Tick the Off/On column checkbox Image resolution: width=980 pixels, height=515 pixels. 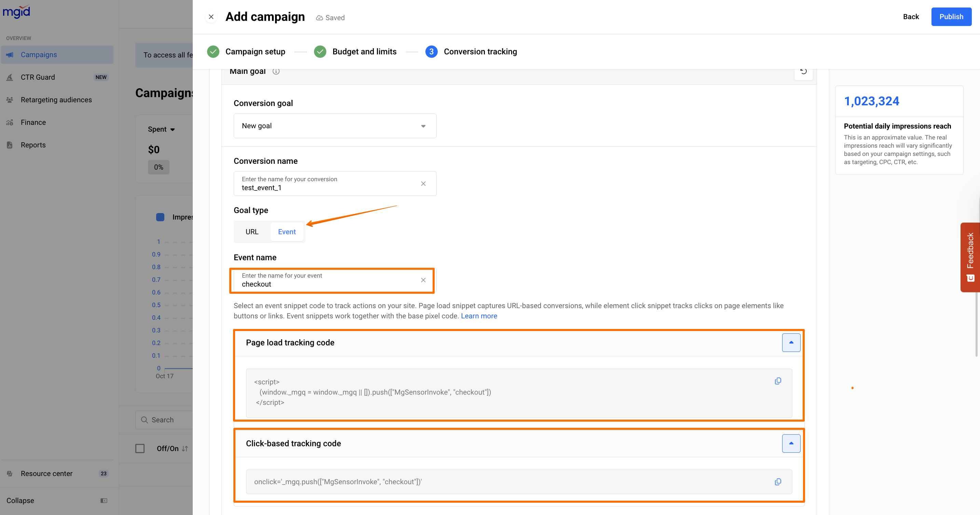(x=140, y=448)
